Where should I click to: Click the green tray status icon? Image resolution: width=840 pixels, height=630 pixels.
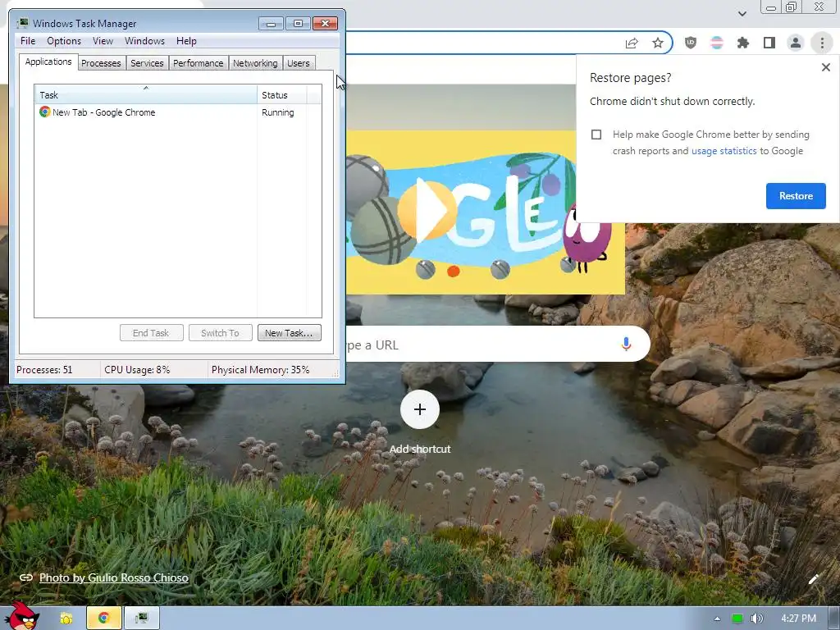click(x=737, y=619)
